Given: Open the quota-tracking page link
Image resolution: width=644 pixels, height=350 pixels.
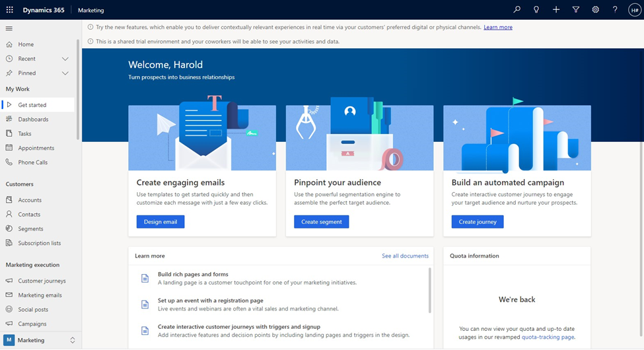Looking at the screenshot, I should click(548, 337).
